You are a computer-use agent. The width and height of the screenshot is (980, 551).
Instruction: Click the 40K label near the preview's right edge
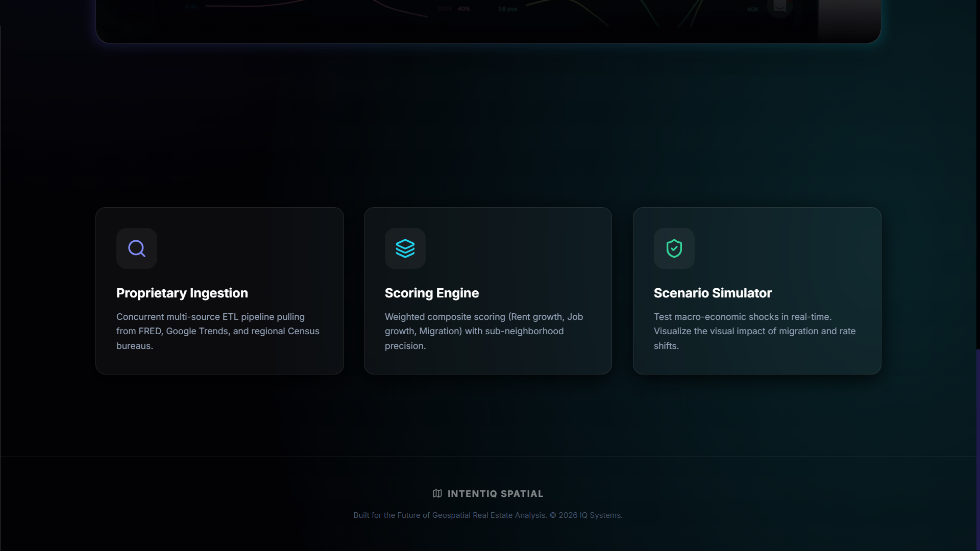752,9
